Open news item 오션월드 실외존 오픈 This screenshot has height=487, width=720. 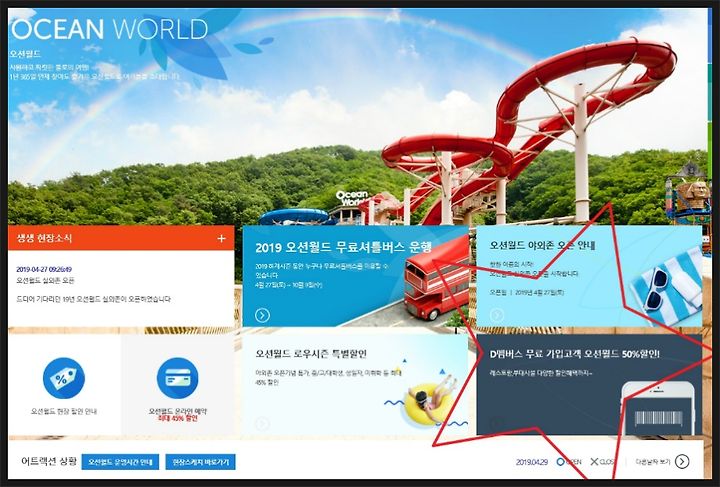(x=45, y=280)
